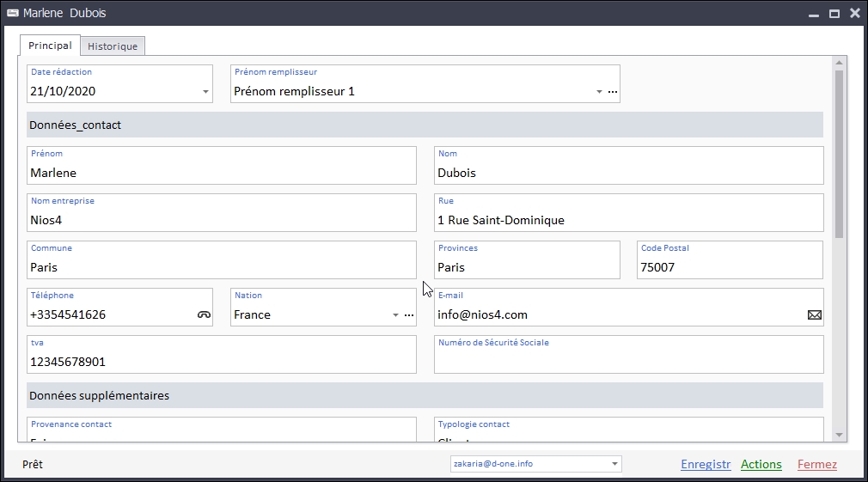868x482 pixels.
Task: Click the phone call icon in Téléphone field
Action: tap(204, 315)
